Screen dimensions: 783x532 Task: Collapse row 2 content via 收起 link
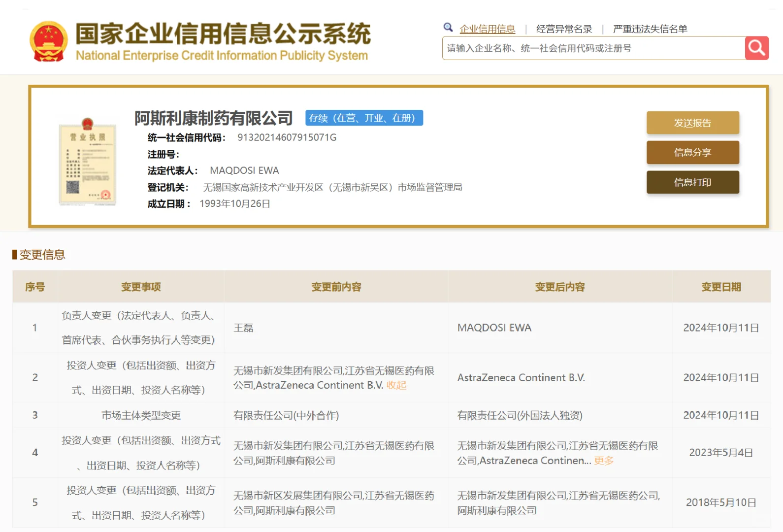click(396, 385)
